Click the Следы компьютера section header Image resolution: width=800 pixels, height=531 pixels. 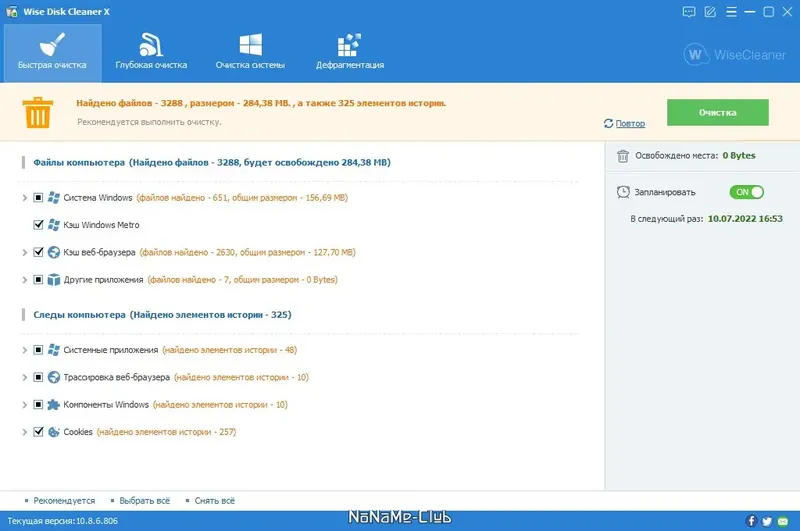(162, 315)
